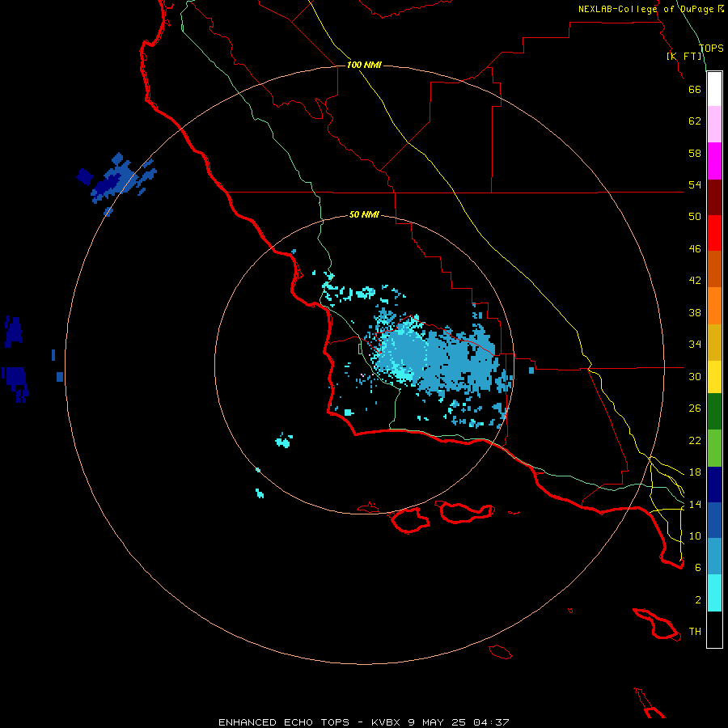Click the 18 legend value
Screen dimensions: 728x728
(695, 472)
